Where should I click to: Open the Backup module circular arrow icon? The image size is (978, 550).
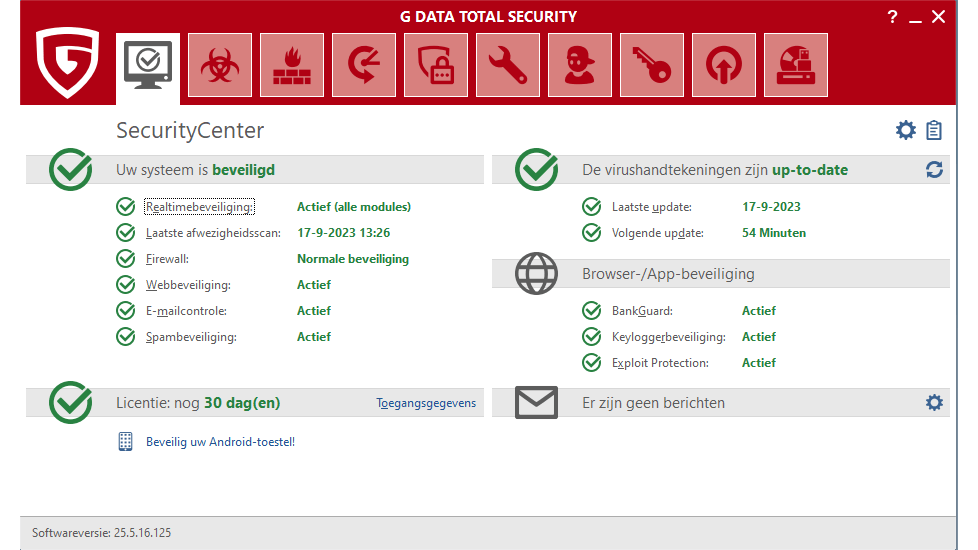click(x=364, y=65)
